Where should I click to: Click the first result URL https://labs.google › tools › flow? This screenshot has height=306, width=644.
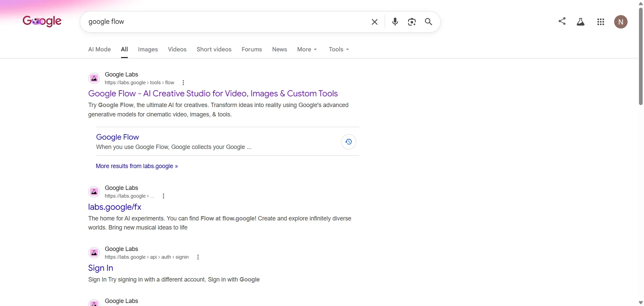pyautogui.click(x=140, y=83)
